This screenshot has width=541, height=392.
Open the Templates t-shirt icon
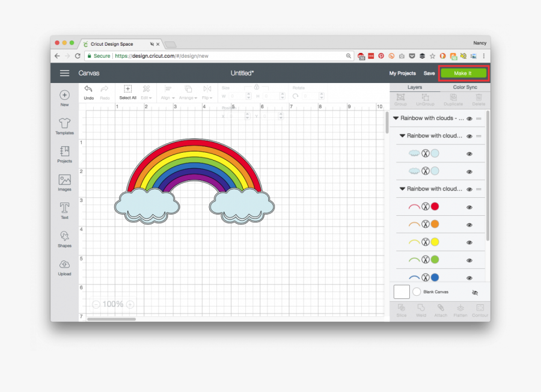click(64, 123)
